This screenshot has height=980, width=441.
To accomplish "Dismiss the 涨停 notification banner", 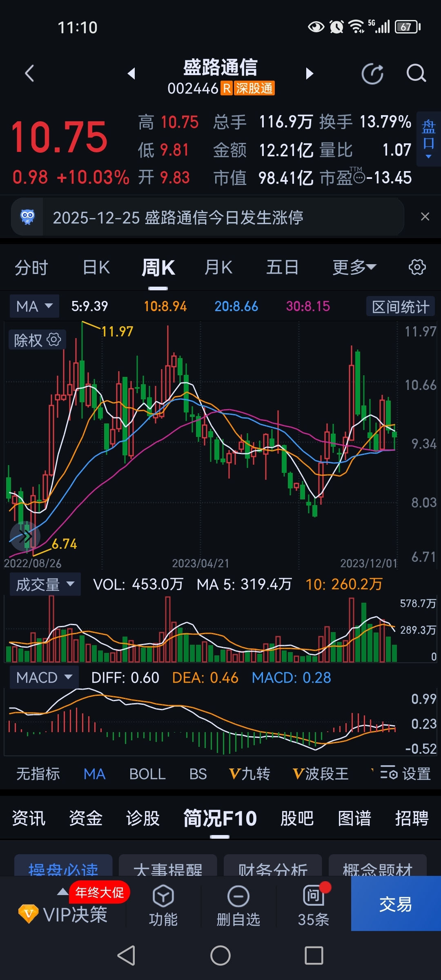I will pyautogui.click(x=425, y=217).
